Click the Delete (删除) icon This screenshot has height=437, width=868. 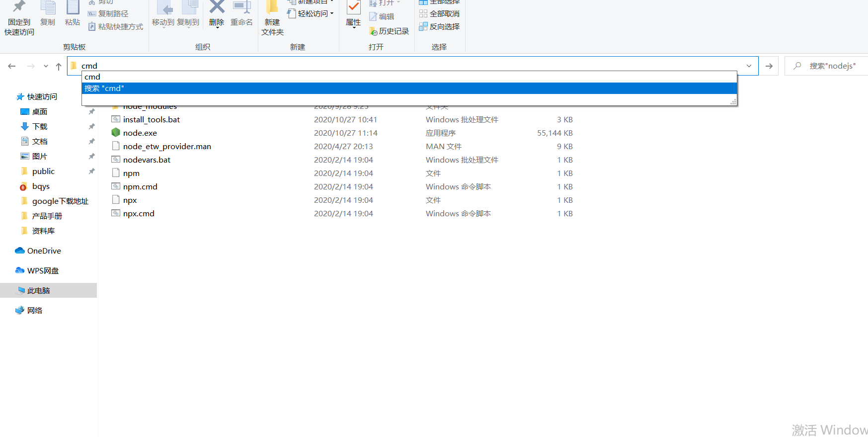point(217,7)
